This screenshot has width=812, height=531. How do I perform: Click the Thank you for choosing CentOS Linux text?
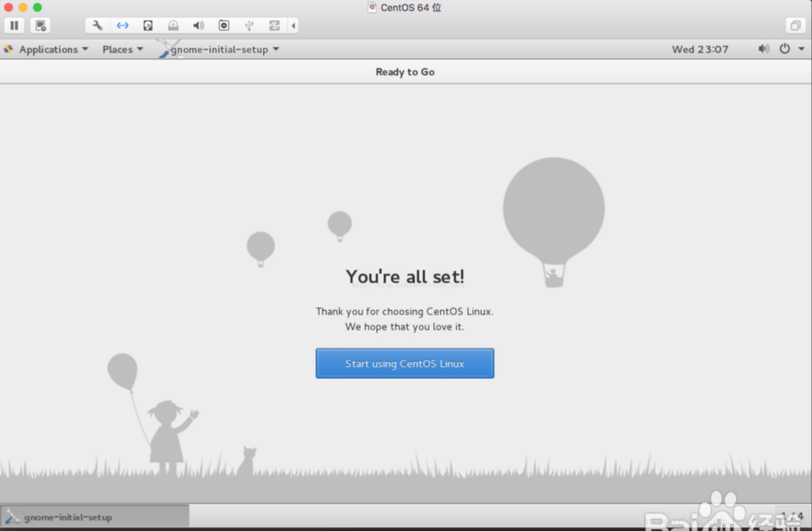click(x=405, y=311)
